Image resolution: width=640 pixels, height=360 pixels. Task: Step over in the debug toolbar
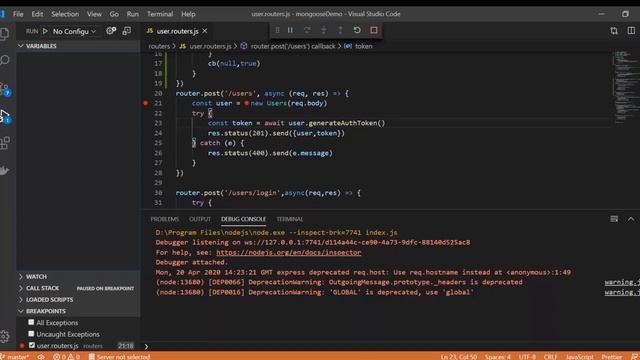[307, 30]
